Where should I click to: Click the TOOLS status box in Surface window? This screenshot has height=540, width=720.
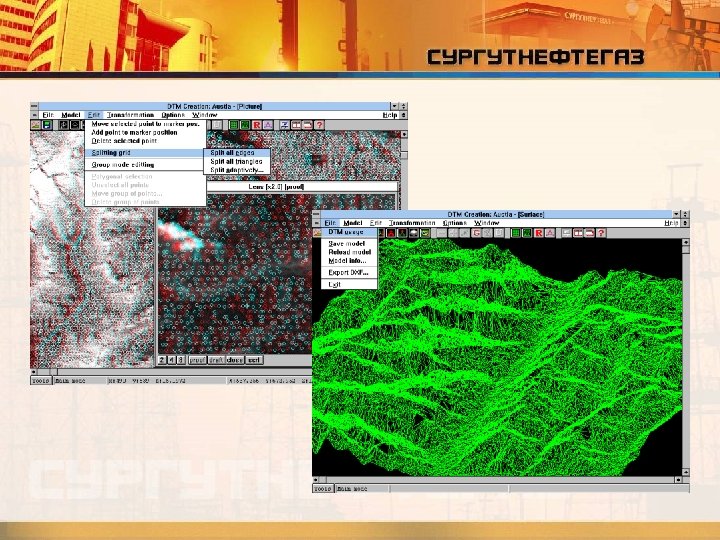pos(323,489)
